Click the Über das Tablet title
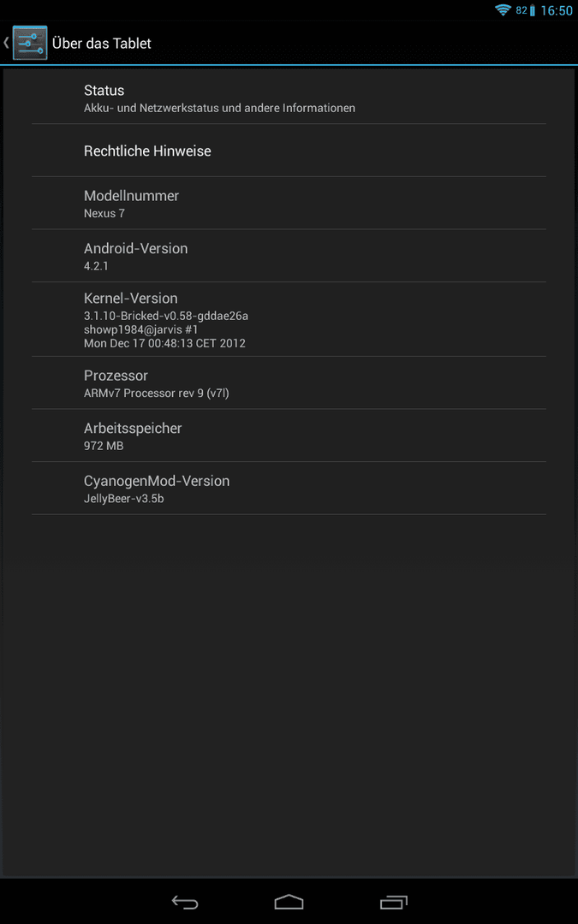 coord(101,43)
